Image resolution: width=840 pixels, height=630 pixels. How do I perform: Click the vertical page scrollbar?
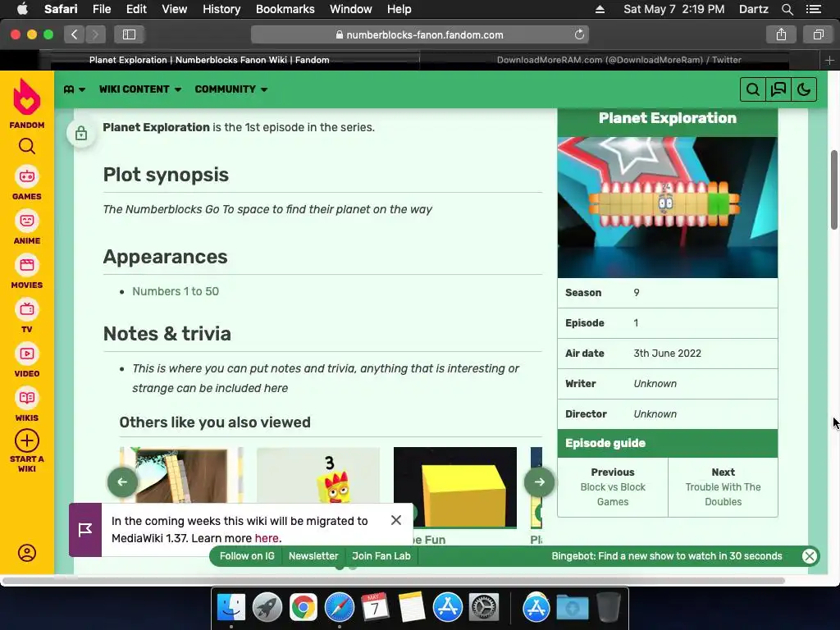point(834,190)
